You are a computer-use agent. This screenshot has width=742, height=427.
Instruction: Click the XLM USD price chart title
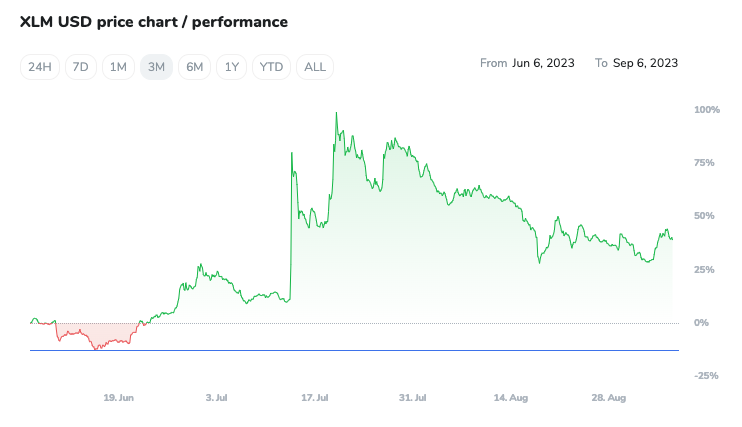point(154,21)
